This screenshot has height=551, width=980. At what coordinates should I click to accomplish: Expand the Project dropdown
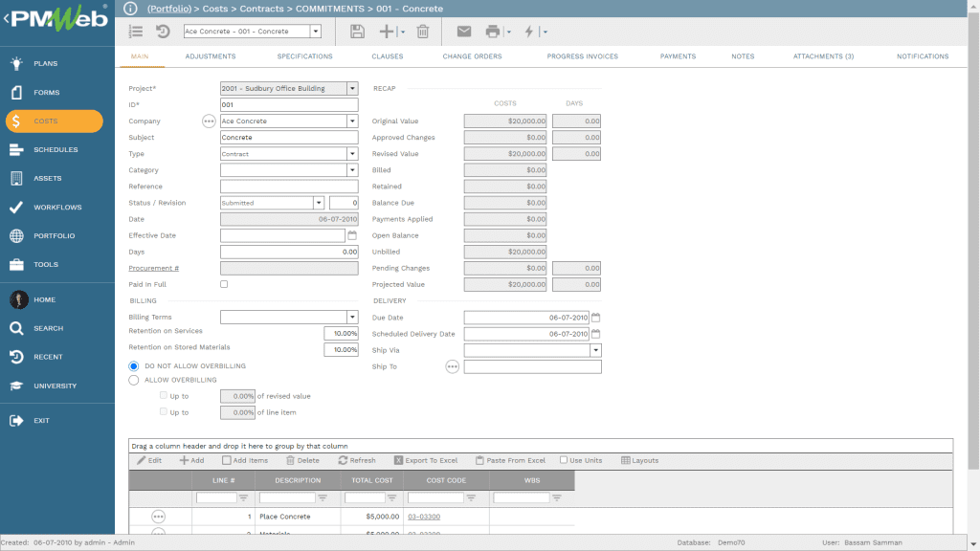[352, 89]
